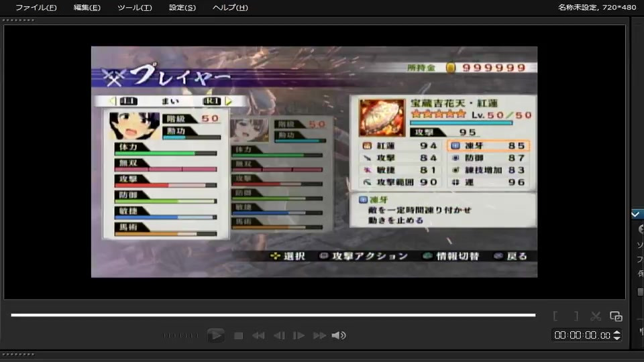Set mark-in with the left bracket icon
This screenshot has width=644, height=362.
click(555, 316)
